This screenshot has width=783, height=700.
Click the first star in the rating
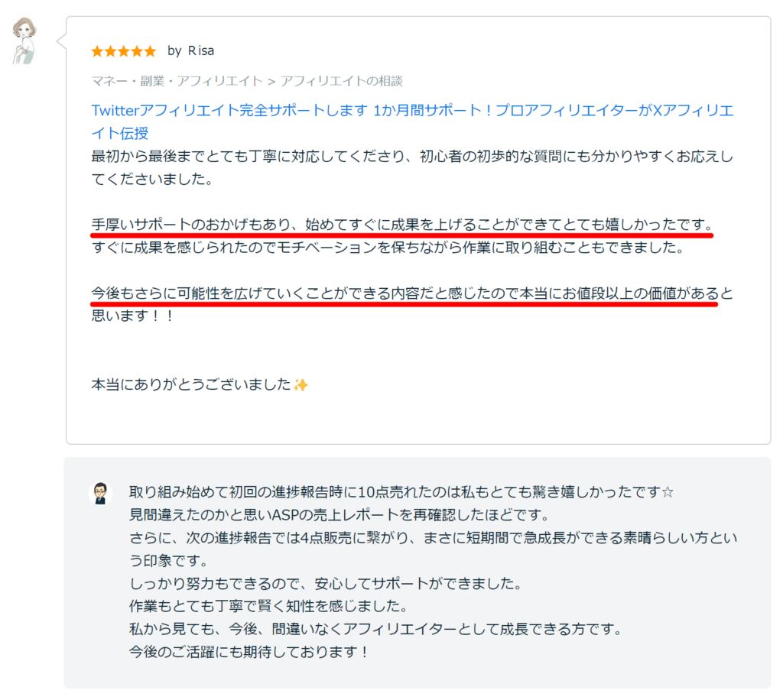[x=97, y=51]
